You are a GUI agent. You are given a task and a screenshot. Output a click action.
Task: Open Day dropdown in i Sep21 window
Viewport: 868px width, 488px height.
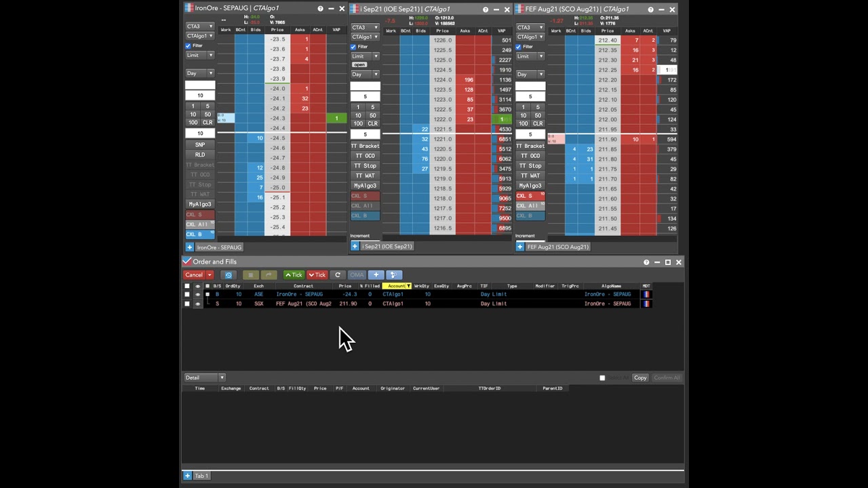(x=365, y=74)
